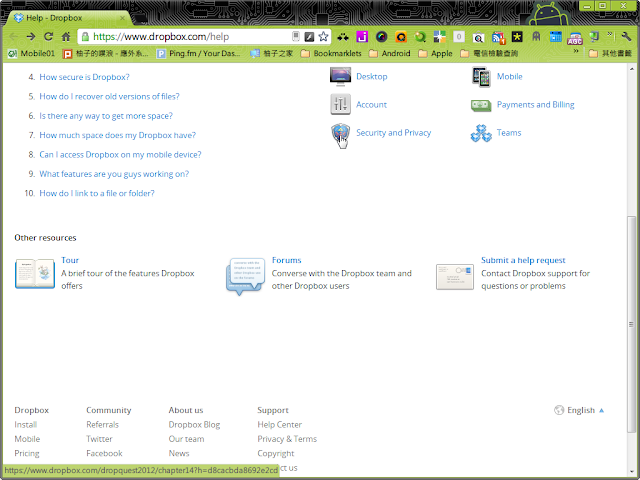Click the browser forward arrow
The width and height of the screenshot is (640, 480).
(31, 37)
